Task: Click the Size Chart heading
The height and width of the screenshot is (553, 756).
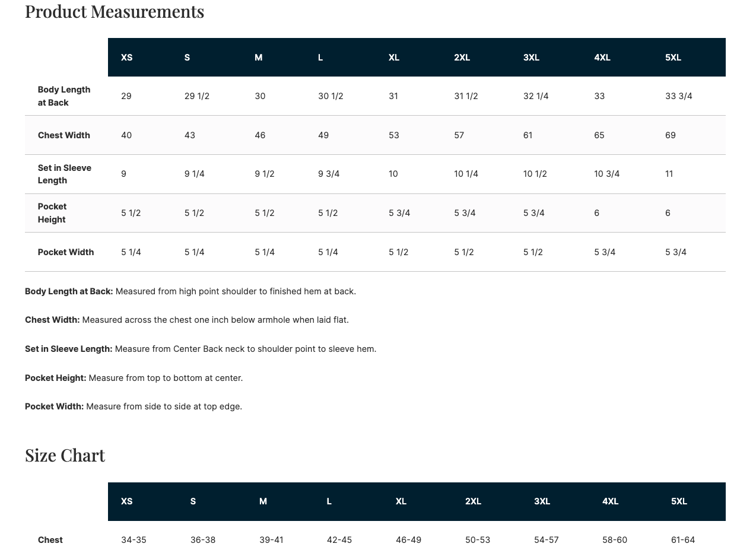Action: [65, 455]
